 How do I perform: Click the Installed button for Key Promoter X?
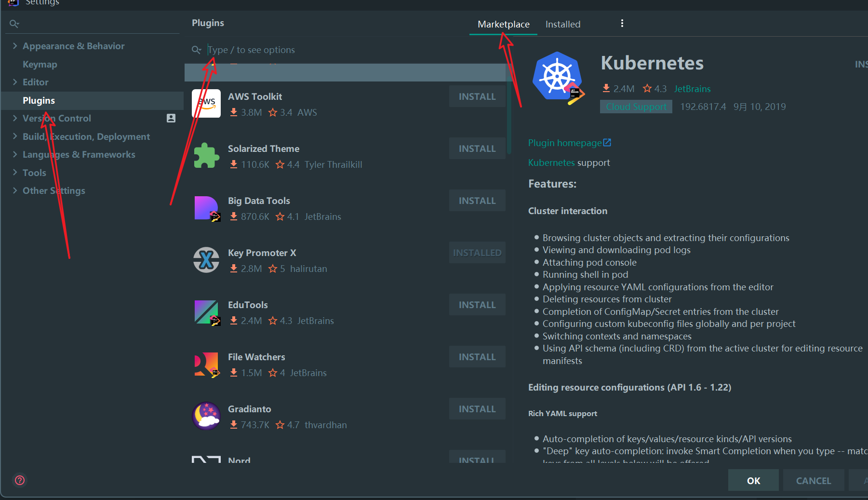477,253
